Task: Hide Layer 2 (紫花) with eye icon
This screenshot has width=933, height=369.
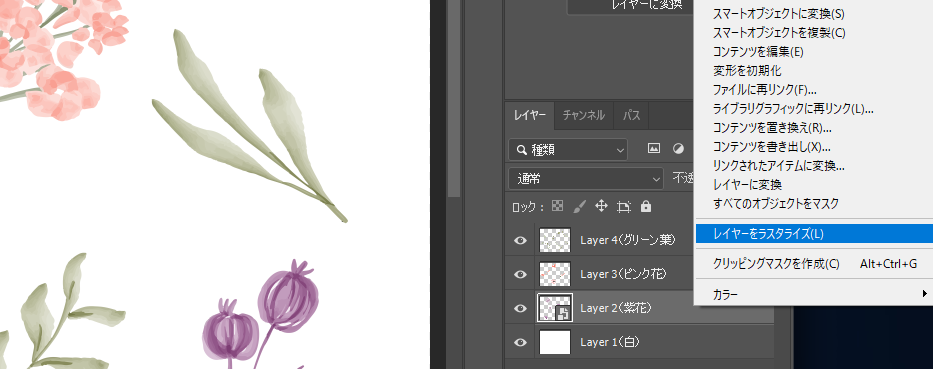Action: tap(521, 308)
